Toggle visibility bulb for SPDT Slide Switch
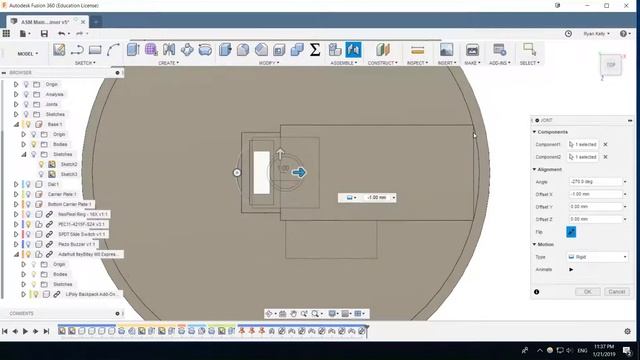Screen dimensions: 640x360 28,234
